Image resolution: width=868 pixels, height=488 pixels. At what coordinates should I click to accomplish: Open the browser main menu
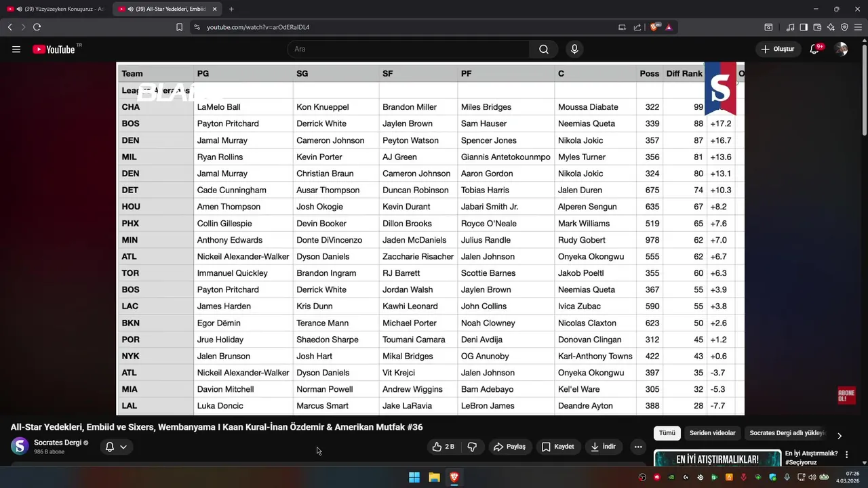click(x=858, y=27)
